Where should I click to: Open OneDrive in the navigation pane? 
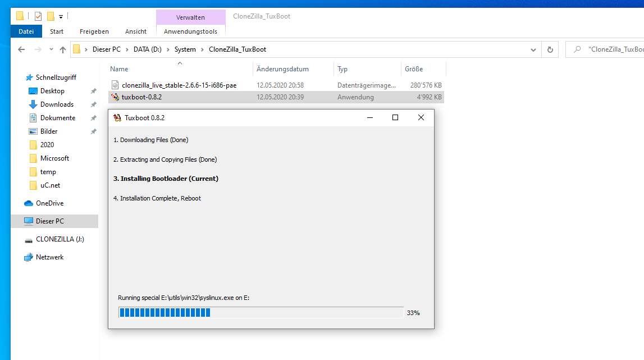tap(49, 203)
